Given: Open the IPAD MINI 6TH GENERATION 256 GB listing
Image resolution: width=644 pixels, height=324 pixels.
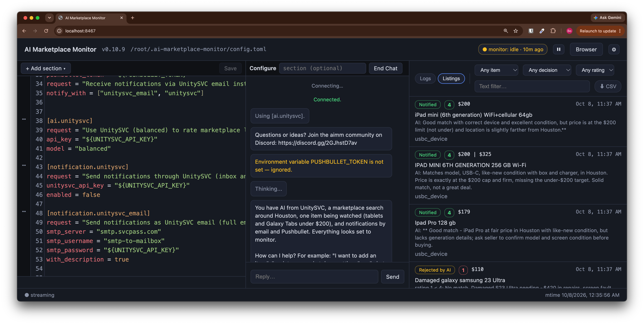Looking at the screenshot, I should tap(518, 176).
